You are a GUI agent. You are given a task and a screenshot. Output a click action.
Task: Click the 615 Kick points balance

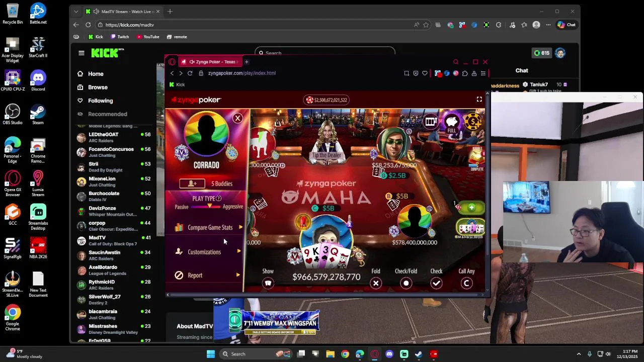pyautogui.click(x=541, y=53)
